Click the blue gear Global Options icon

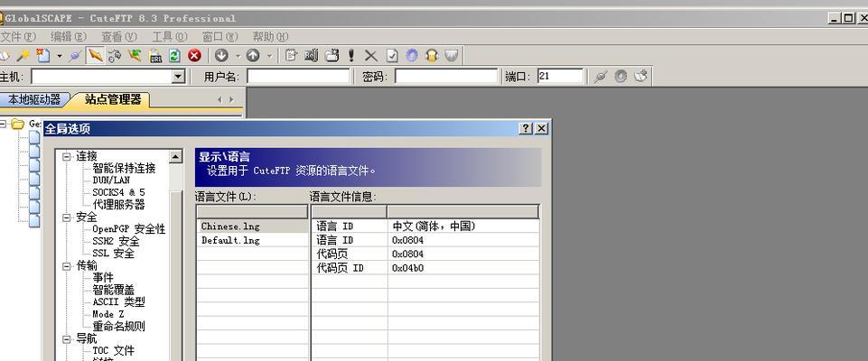pyautogui.click(x=411, y=55)
